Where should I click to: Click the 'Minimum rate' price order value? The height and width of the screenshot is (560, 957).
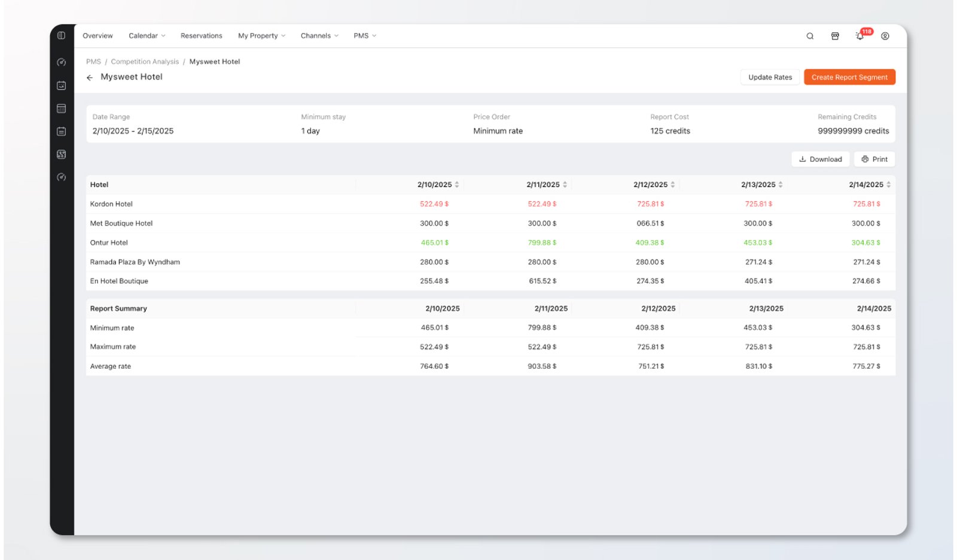click(498, 131)
